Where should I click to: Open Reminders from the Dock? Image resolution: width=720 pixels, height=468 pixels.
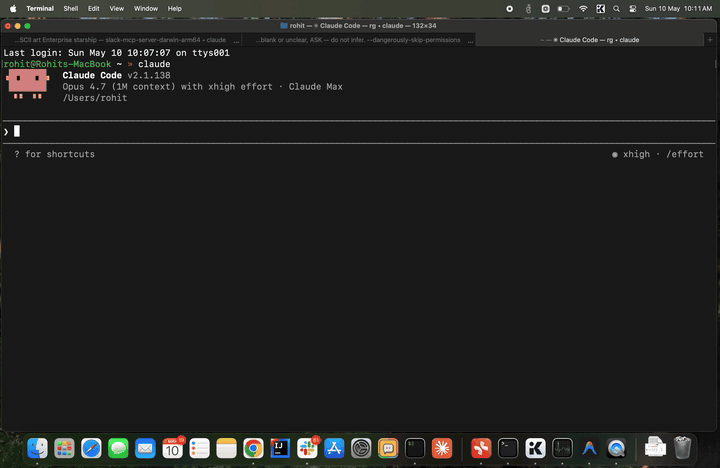[199, 448]
